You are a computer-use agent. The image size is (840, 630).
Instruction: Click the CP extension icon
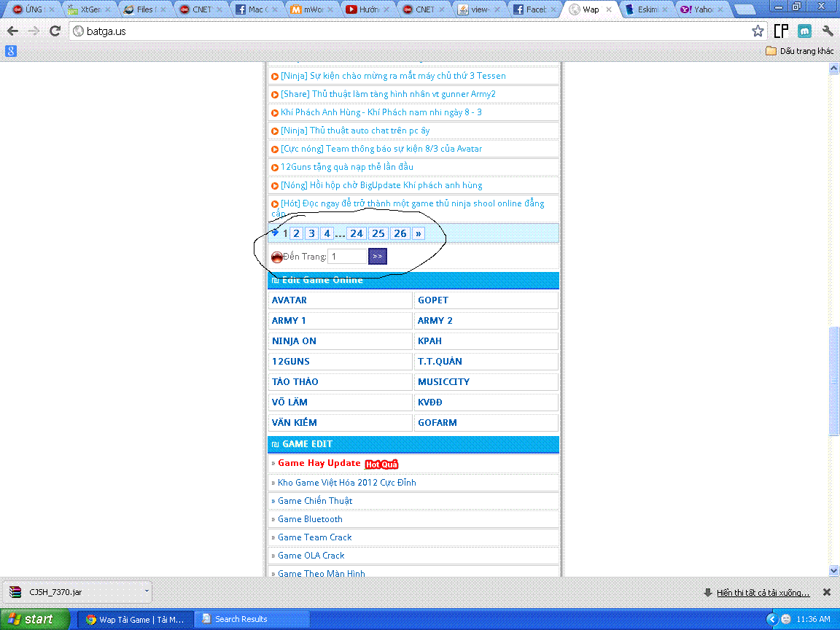point(781,31)
